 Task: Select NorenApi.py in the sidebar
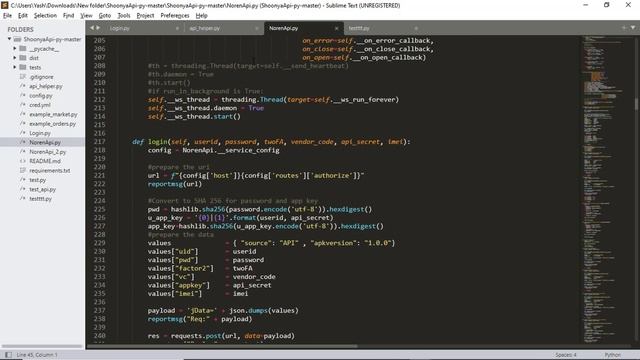(x=45, y=142)
